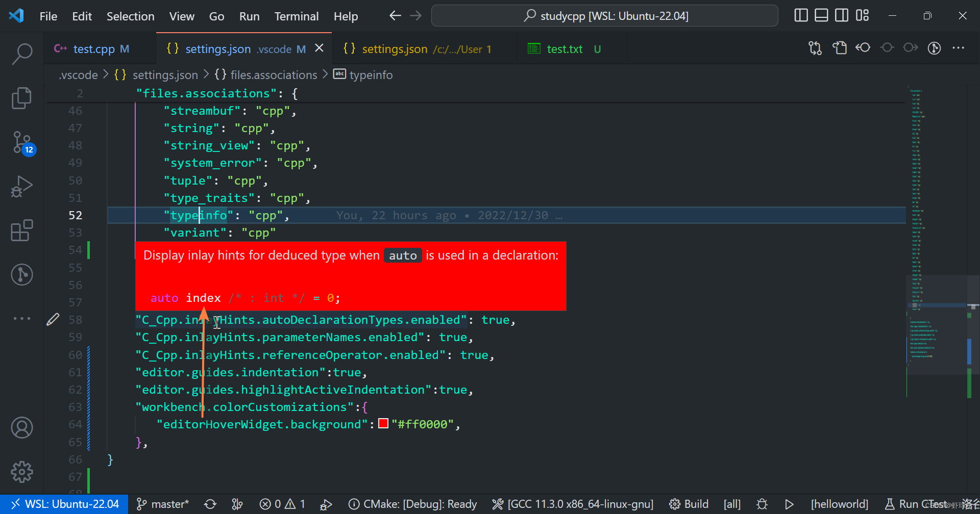Toggle bottom panel layout icon
Screen dimensions: 980x514
pos(821,16)
